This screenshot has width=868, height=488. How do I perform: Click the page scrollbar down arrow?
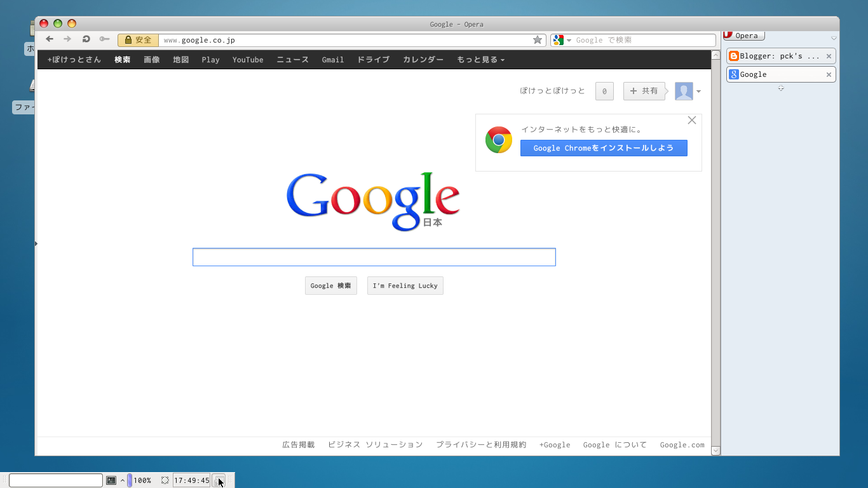pos(715,451)
